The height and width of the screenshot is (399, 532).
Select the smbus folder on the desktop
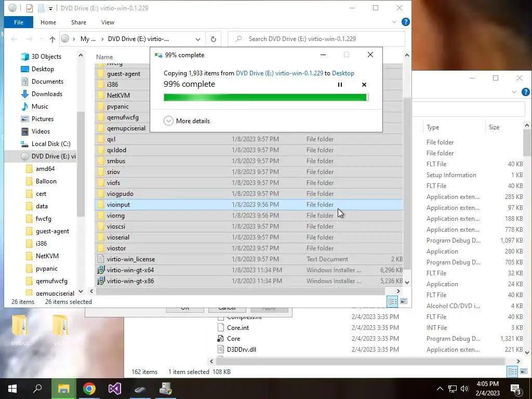click(x=20, y=330)
